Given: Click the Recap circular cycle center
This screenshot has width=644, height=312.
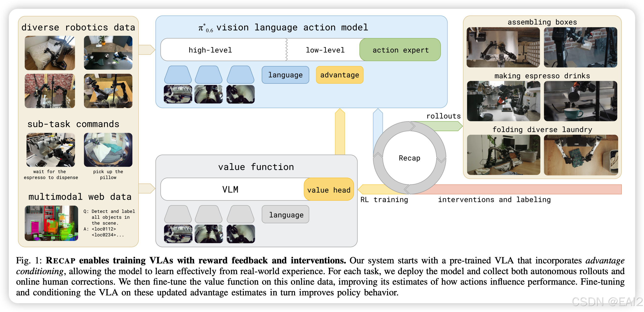Looking at the screenshot, I should pos(409,158).
